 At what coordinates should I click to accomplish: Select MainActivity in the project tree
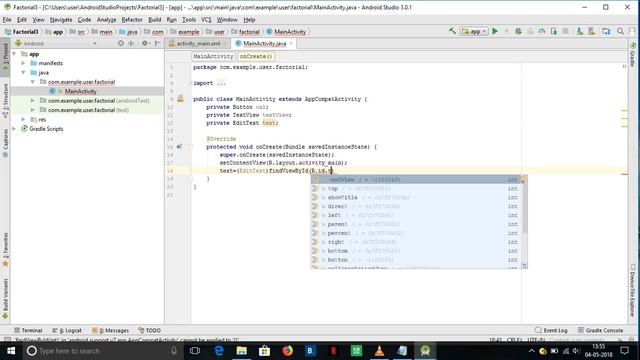tap(80, 91)
